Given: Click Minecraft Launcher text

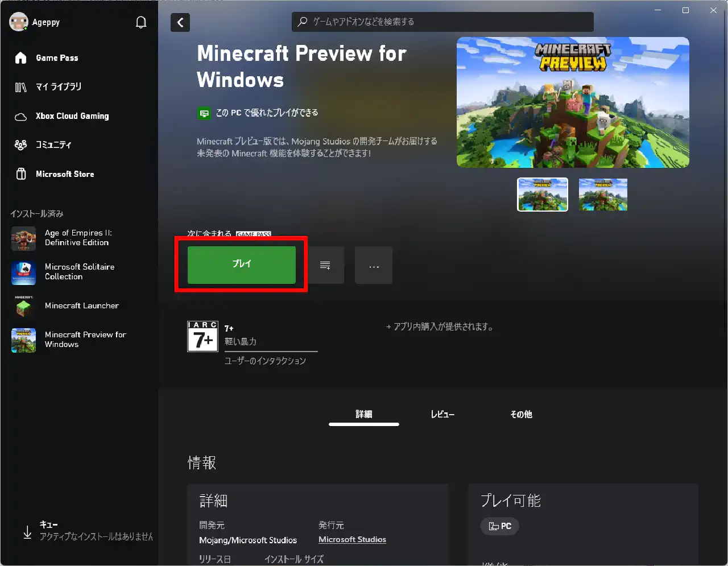Looking at the screenshot, I should click(x=82, y=305).
